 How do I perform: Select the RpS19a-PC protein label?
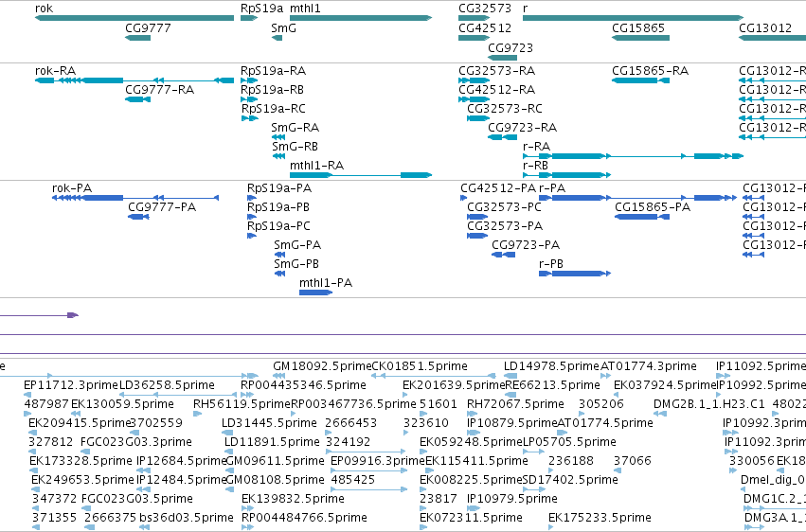coord(278,226)
